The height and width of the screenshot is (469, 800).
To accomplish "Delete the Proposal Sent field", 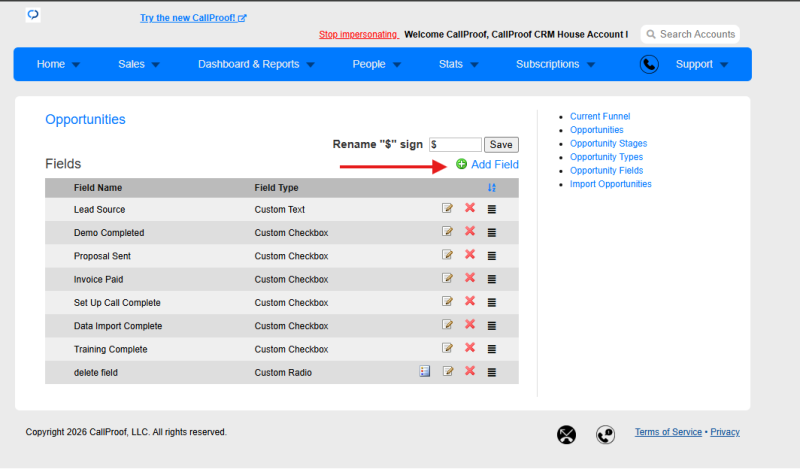I will pos(470,254).
